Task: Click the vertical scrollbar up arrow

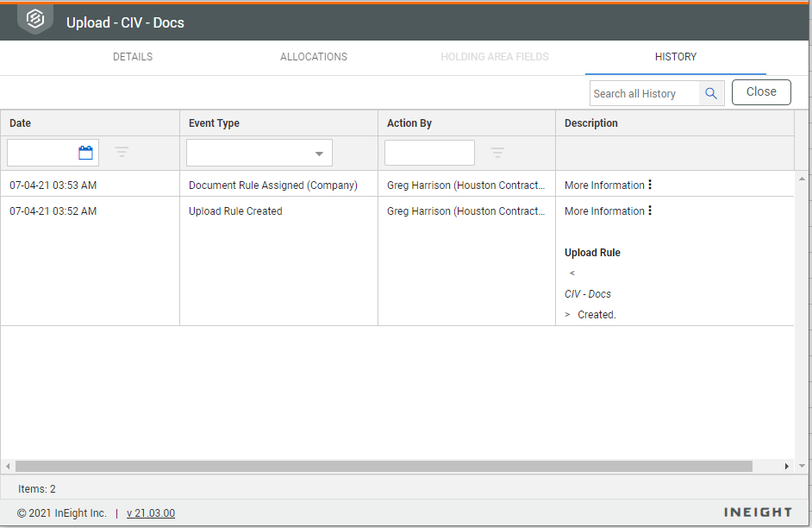Action: point(802,179)
